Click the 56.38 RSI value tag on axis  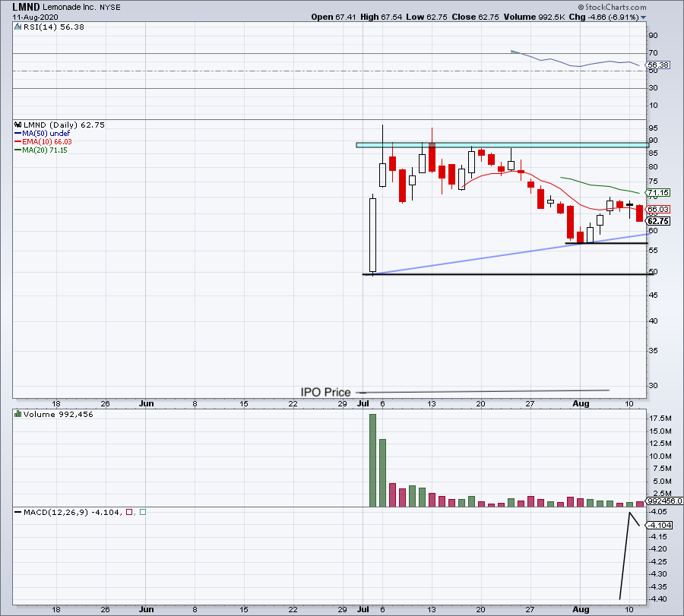coord(658,65)
